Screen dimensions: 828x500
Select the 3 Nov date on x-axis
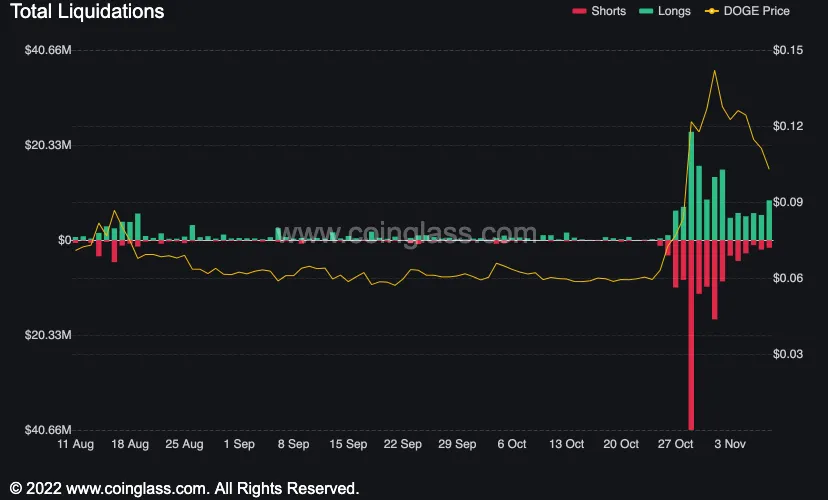(733, 443)
